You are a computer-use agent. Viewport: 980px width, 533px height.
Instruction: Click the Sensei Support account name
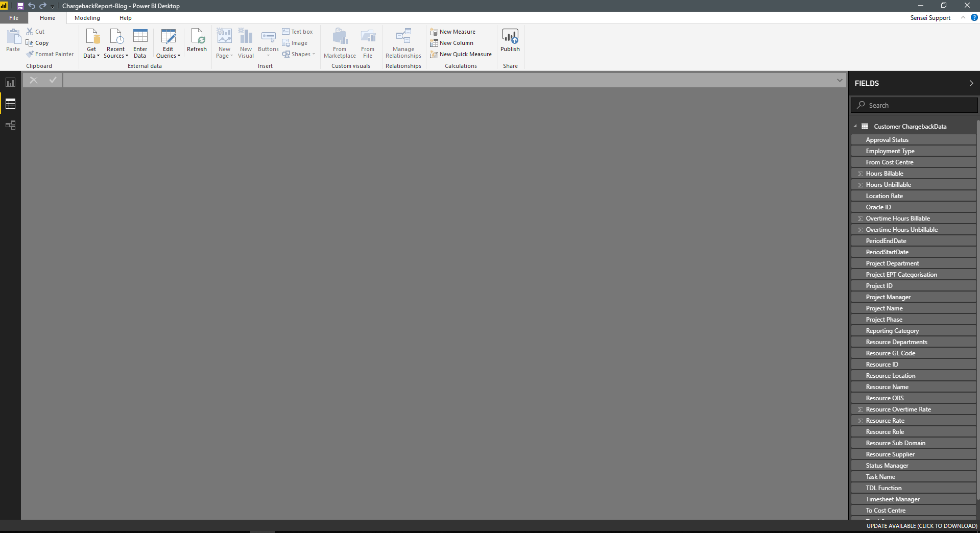coord(930,18)
